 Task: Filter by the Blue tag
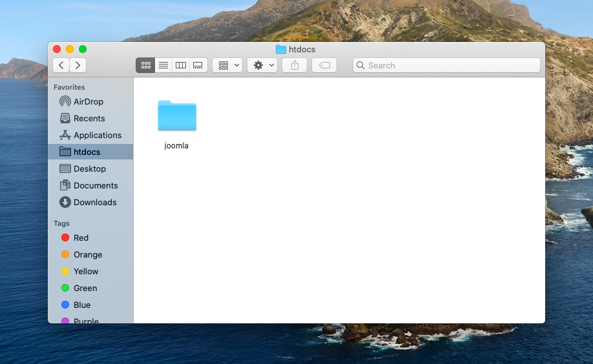[91, 305]
